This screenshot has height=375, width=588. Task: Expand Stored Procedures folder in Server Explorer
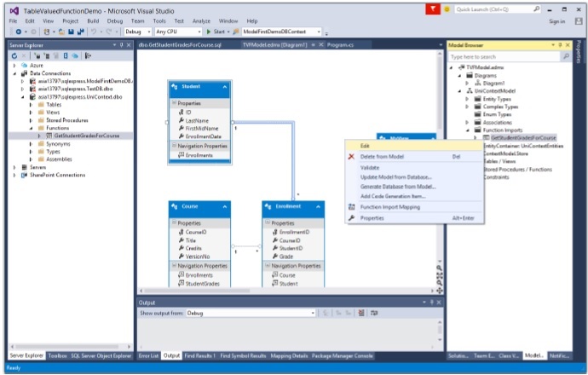point(32,120)
